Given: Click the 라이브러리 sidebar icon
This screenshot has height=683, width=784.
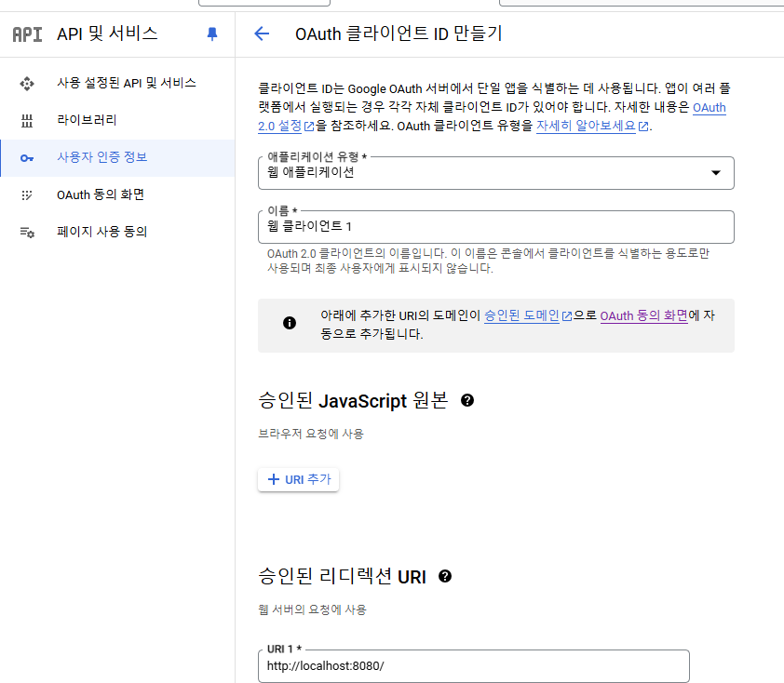Looking at the screenshot, I should coord(27,120).
